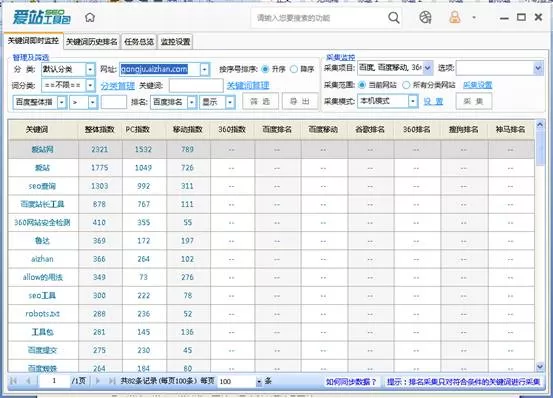Select 降序 descending order radio
This screenshot has height=398, width=553.
pyautogui.click(x=294, y=69)
